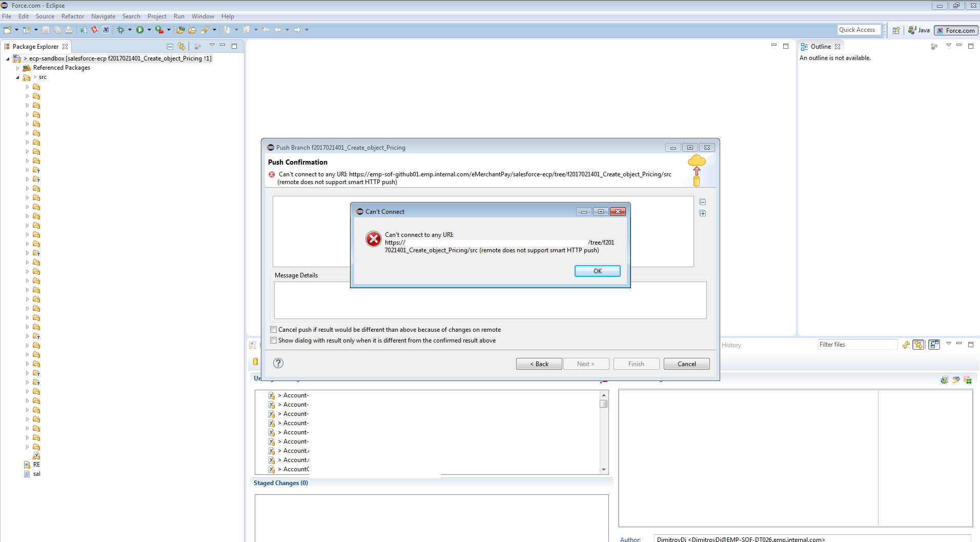The width and height of the screenshot is (980, 542).
Task: Click the New wizard toolbar icon
Action: coord(7,30)
